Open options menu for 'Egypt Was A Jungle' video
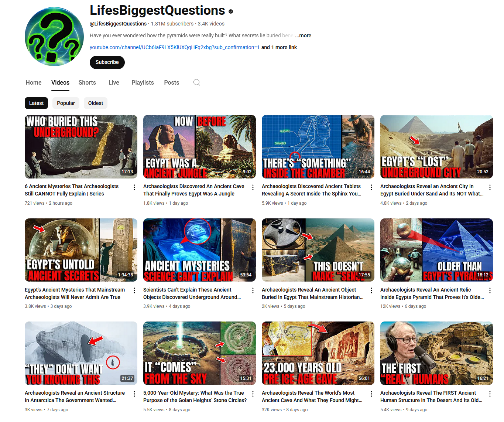Viewport: 504px width, 422px height. coord(253,187)
